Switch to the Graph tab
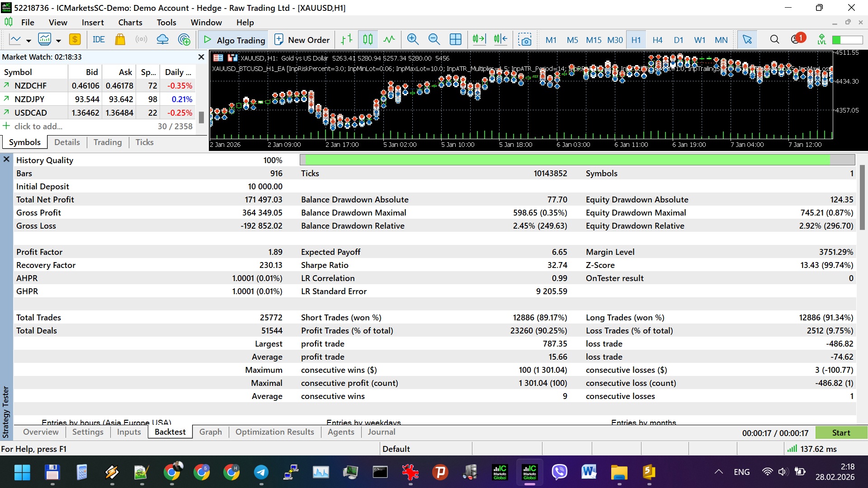This screenshot has height=488, width=868. tap(211, 432)
